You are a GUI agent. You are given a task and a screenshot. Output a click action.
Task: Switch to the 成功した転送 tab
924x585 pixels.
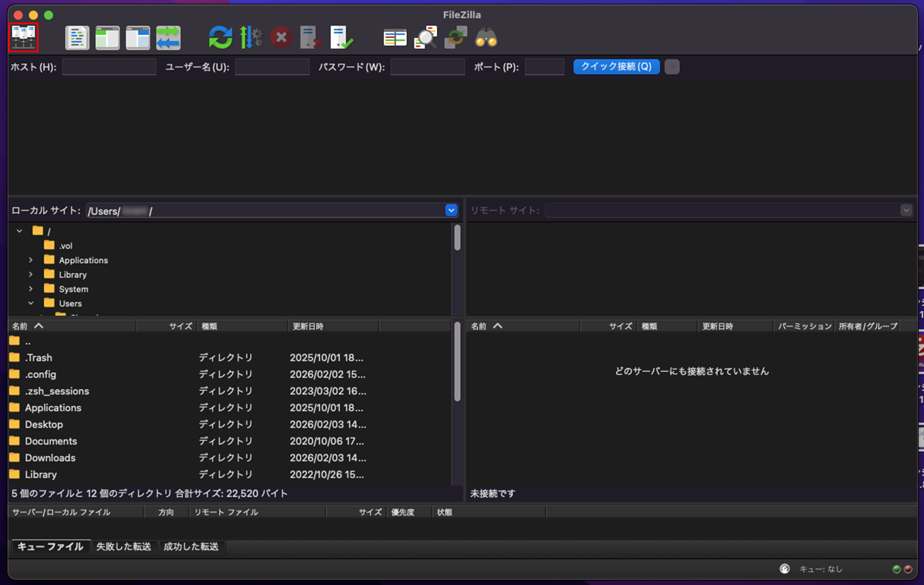[x=191, y=546]
